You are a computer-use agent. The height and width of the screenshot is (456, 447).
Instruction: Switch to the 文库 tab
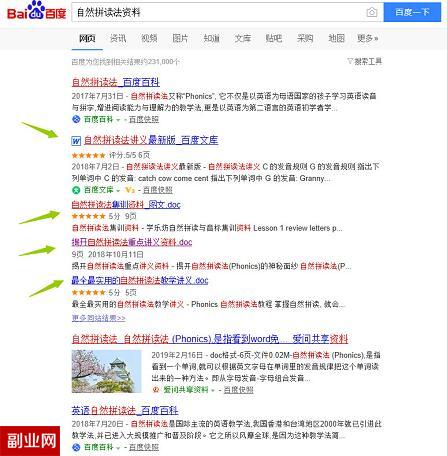[x=243, y=38]
